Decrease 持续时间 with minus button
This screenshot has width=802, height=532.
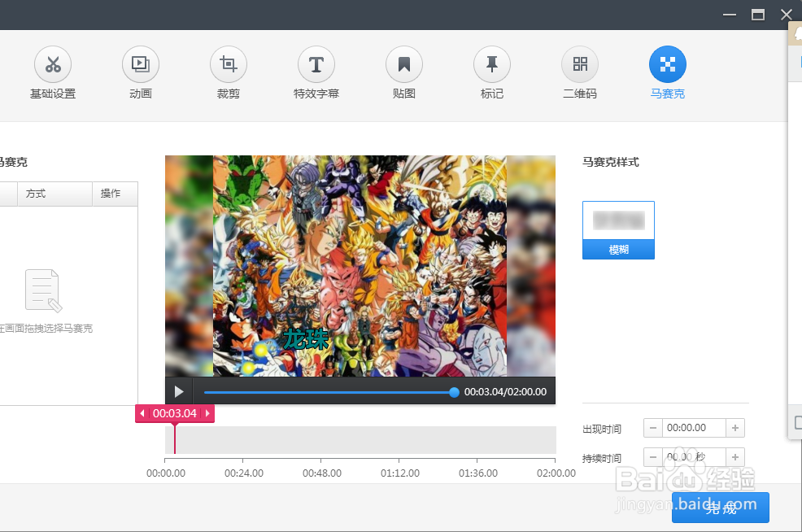[x=652, y=457]
